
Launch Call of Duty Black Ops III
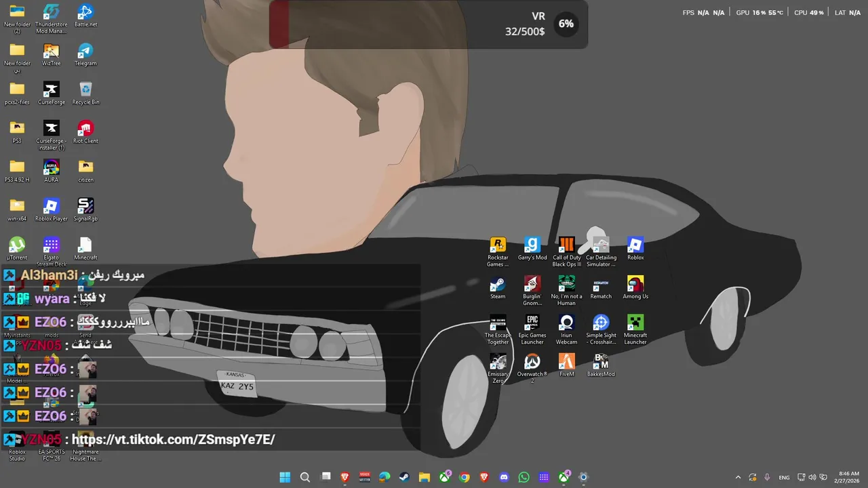pos(566,251)
